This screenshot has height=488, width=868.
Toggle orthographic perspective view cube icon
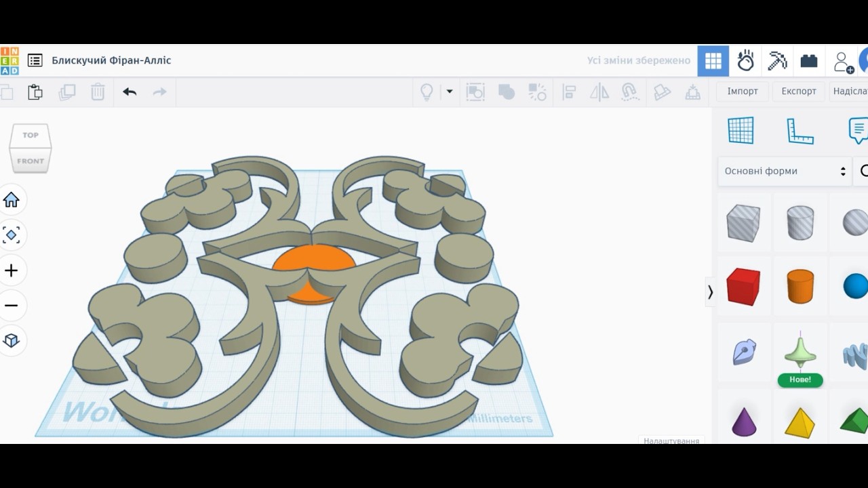coord(12,340)
